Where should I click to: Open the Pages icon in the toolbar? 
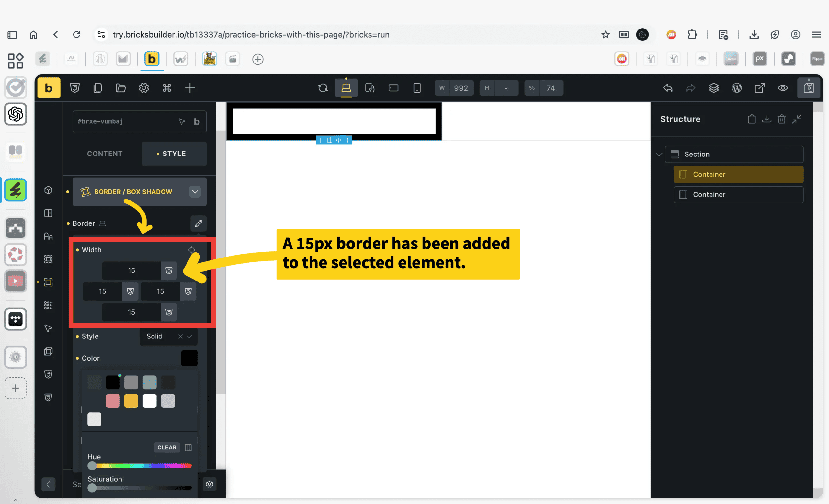(97, 88)
